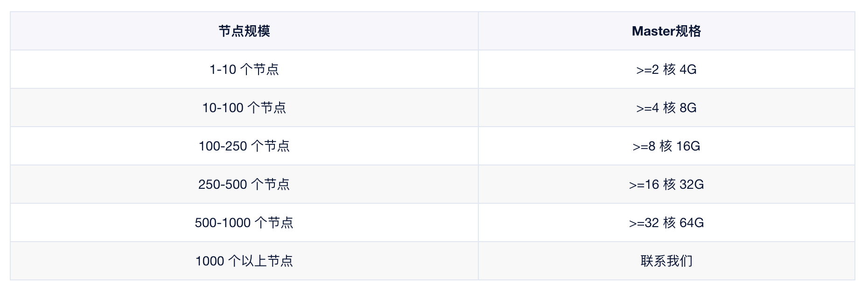This screenshot has width=868, height=286.
Task: Click the '10-100 个节点' cell
Action: tap(244, 108)
